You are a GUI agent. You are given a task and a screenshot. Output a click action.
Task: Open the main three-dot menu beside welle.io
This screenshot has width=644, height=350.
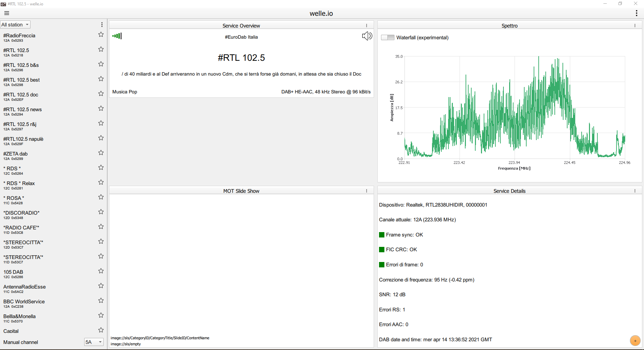tap(636, 13)
